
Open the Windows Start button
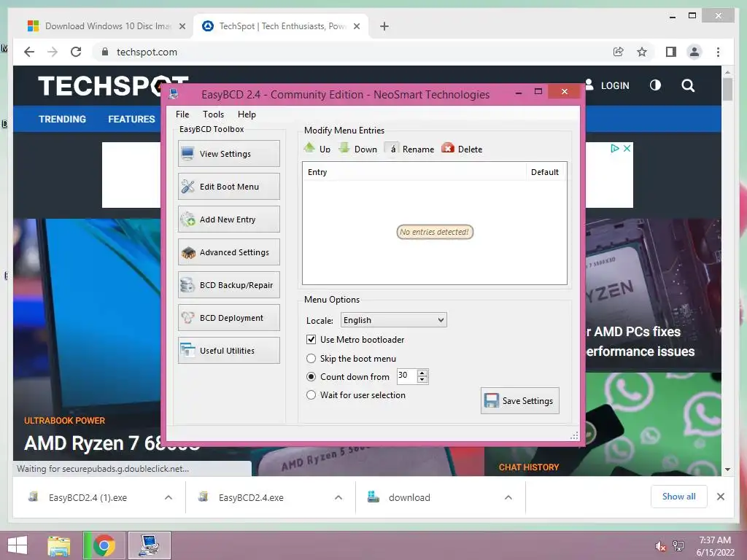click(x=18, y=545)
